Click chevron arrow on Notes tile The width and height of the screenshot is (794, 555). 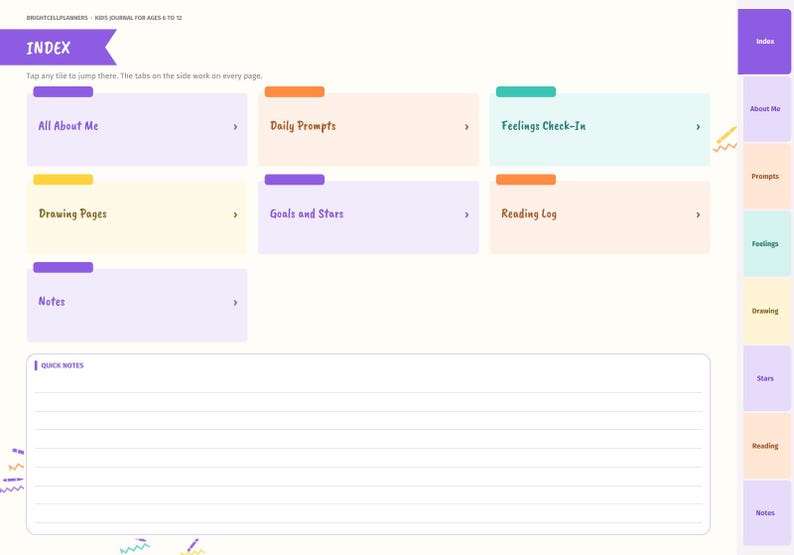pos(235,303)
